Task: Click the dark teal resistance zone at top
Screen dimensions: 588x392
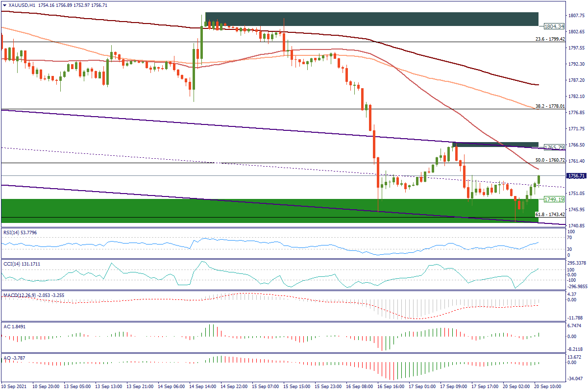Action: (x=371, y=19)
